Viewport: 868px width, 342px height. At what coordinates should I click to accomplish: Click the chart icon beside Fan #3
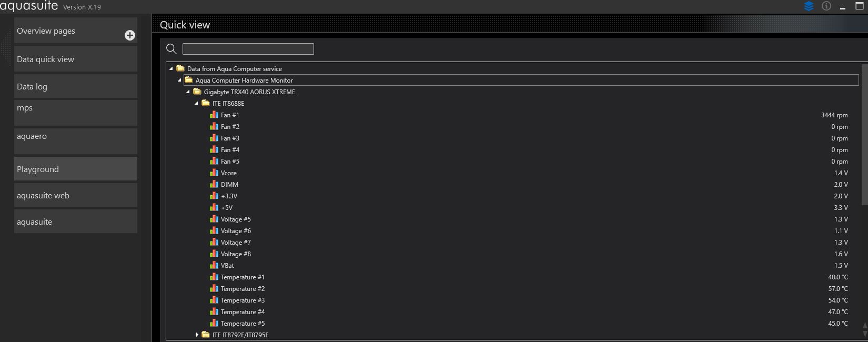click(214, 138)
